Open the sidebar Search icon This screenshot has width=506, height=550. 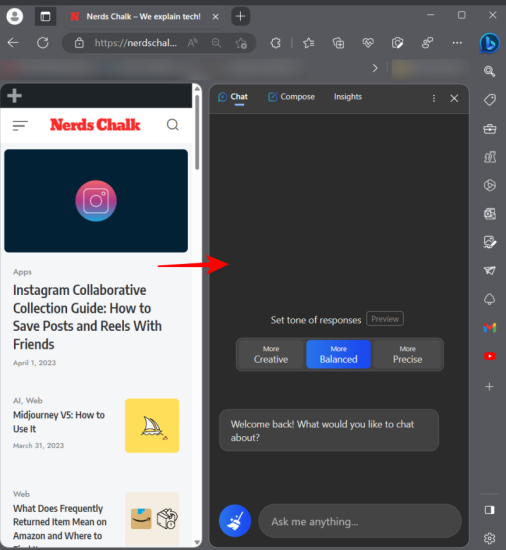coord(490,71)
